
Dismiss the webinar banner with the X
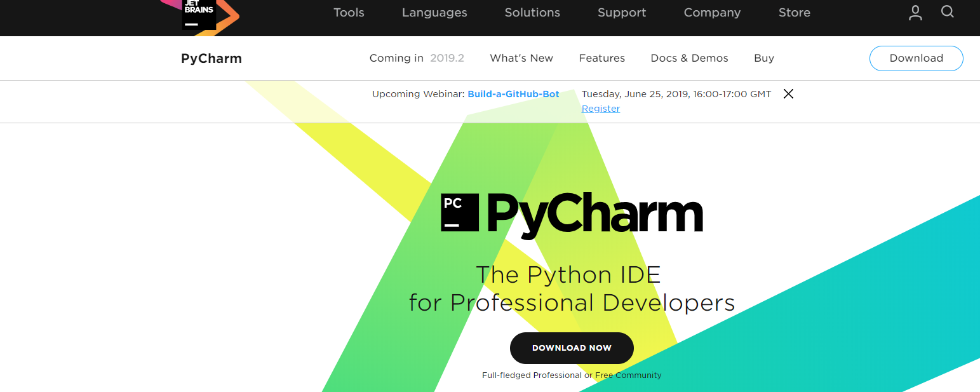tap(788, 94)
